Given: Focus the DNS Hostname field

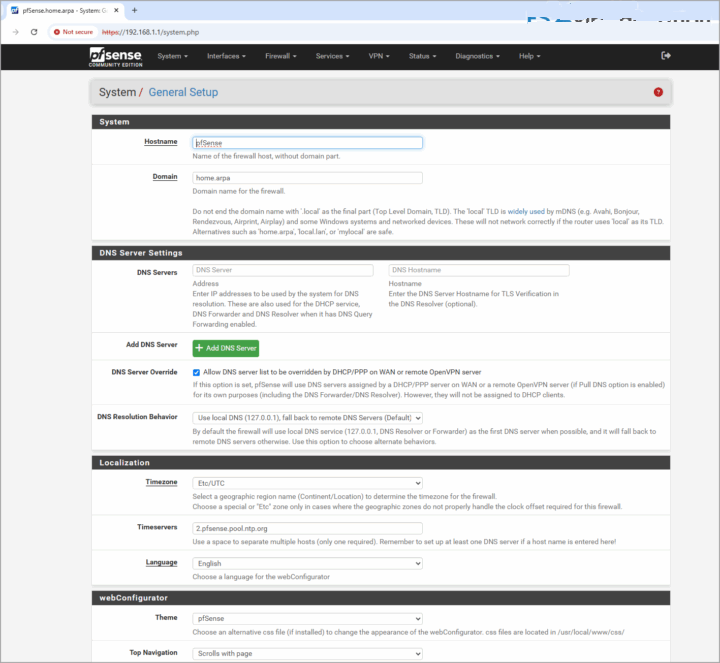Looking at the screenshot, I should point(479,270).
